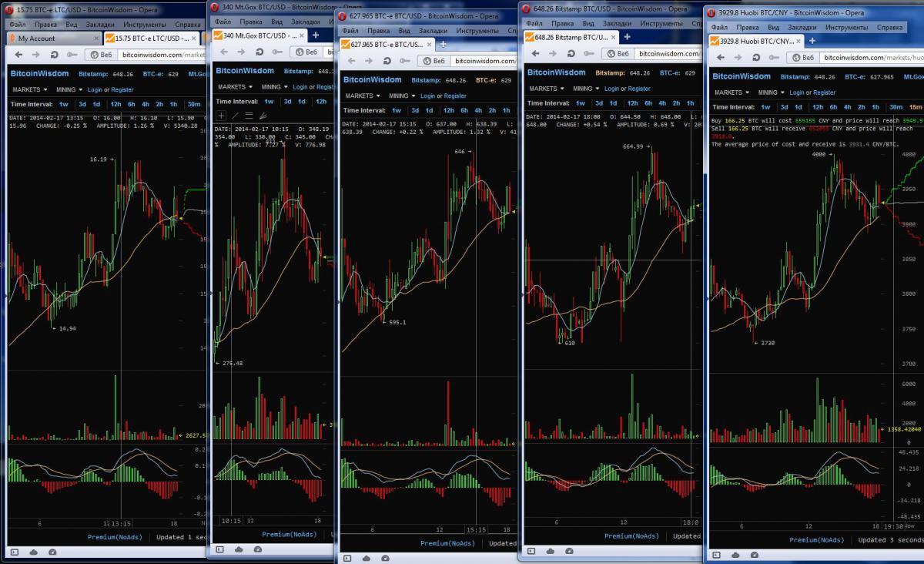Reload the Bitstamp BTC/USD page
This screenshot has height=564, width=924.
571,54
